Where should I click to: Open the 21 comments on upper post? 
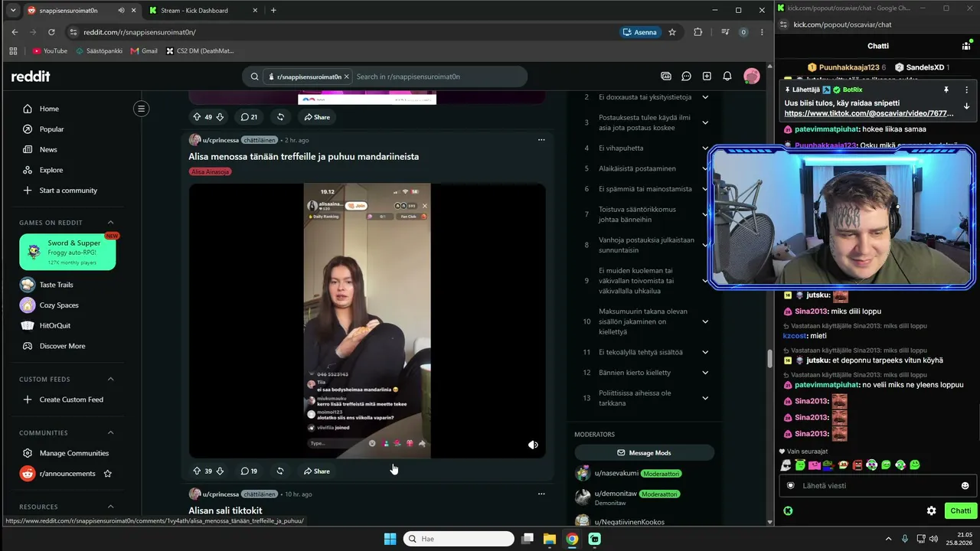(249, 117)
